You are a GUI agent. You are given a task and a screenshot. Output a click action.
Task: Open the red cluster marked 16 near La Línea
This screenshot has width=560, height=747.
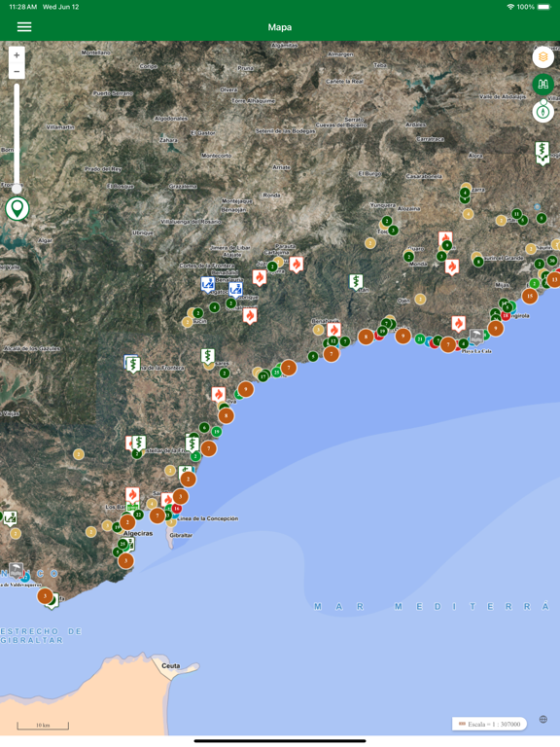(x=177, y=509)
